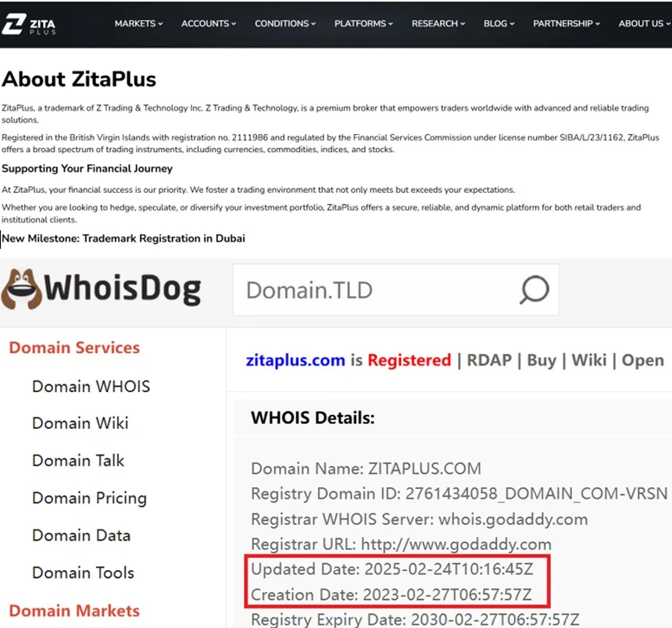The height and width of the screenshot is (628, 672).
Task: Open the RESEARCH menu
Action: pyautogui.click(x=438, y=23)
